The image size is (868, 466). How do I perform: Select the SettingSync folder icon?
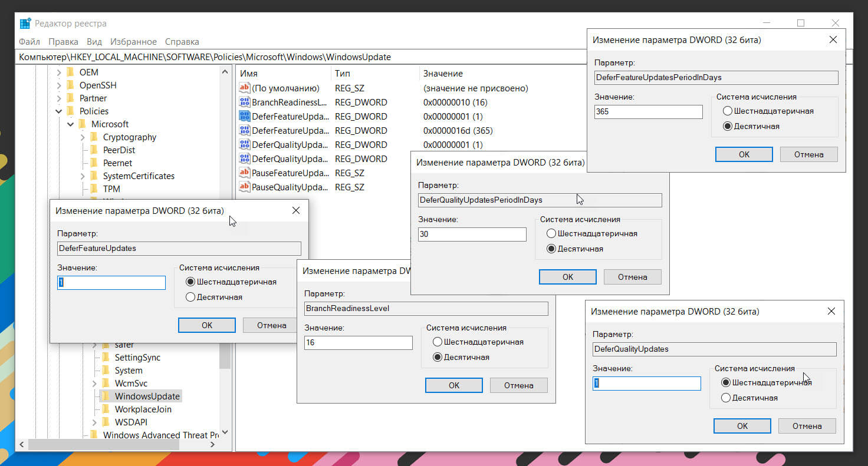(106, 358)
